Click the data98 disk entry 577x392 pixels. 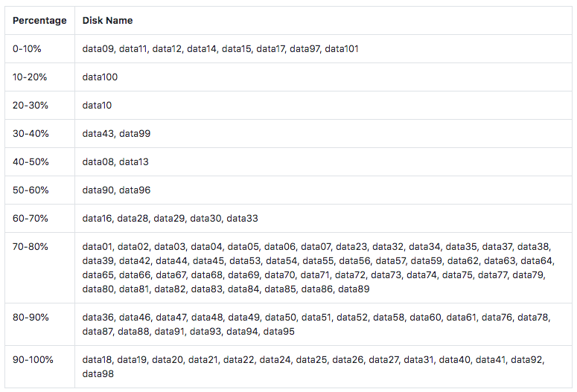98,374
